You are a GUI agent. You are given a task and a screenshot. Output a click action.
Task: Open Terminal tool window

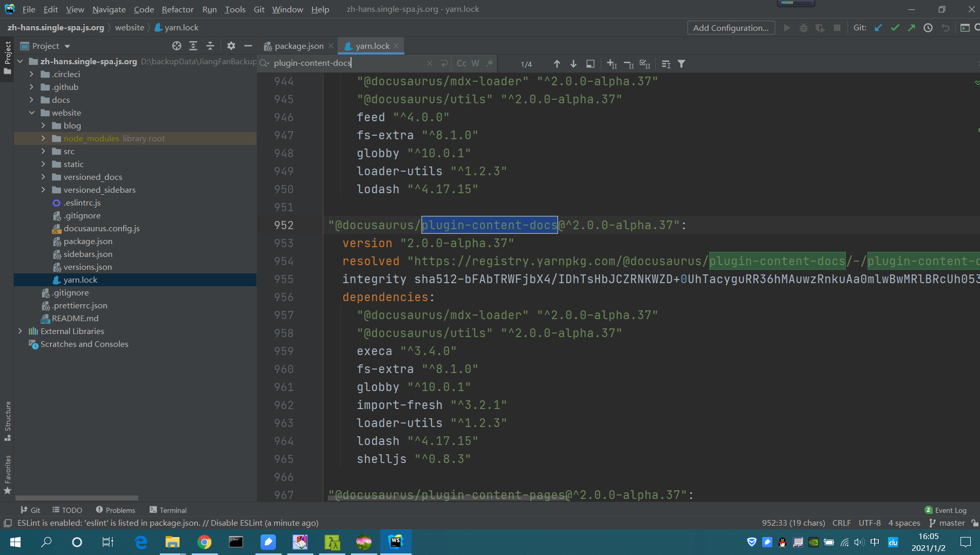[x=168, y=510]
